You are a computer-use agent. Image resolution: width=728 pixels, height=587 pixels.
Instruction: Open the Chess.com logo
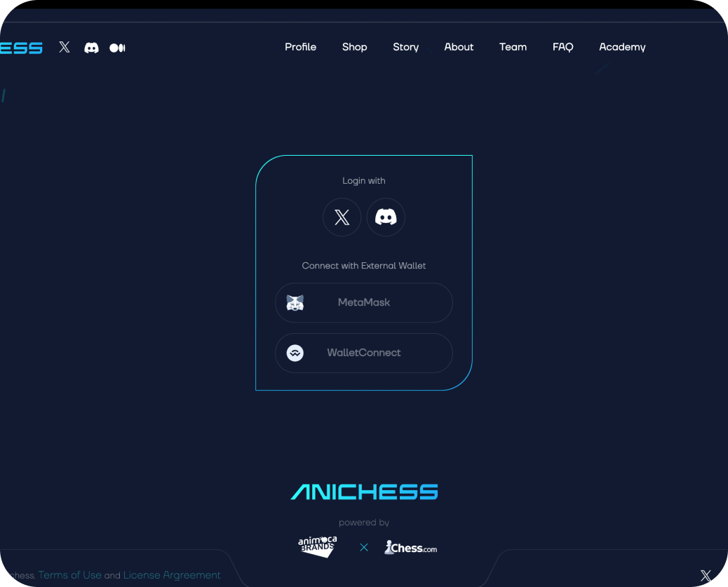pyautogui.click(x=410, y=548)
